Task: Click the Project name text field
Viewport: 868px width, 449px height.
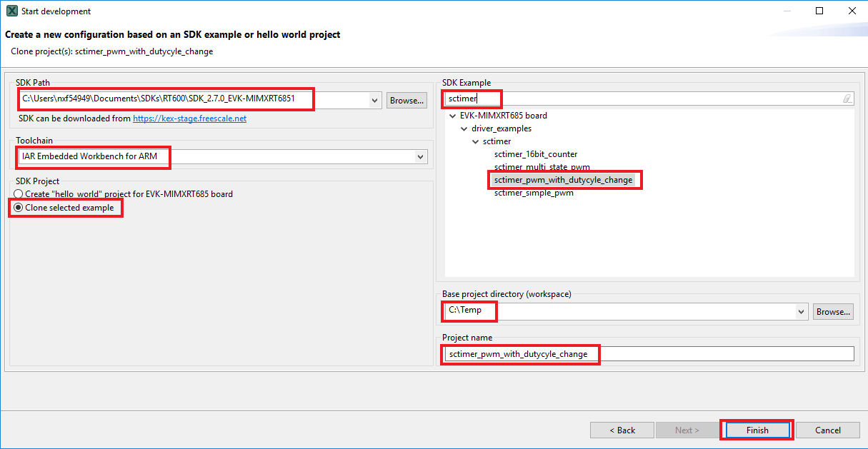Action: click(647, 354)
